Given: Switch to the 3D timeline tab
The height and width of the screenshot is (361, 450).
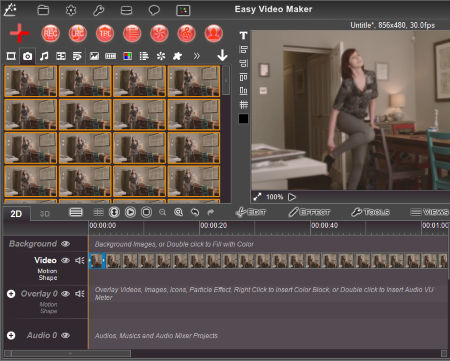Looking at the screenshot, I should (x=45, y=214).
